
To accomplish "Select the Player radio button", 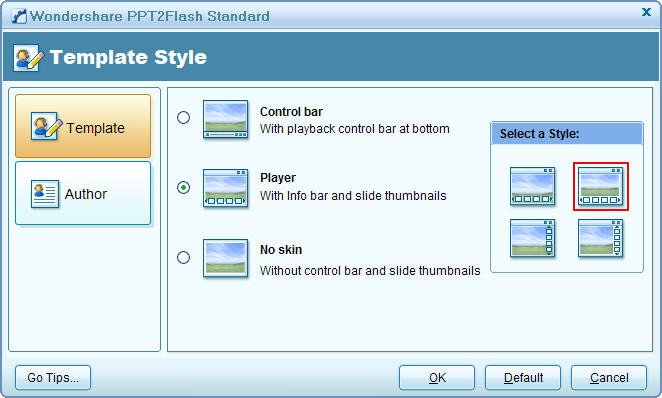I will 183,187.
